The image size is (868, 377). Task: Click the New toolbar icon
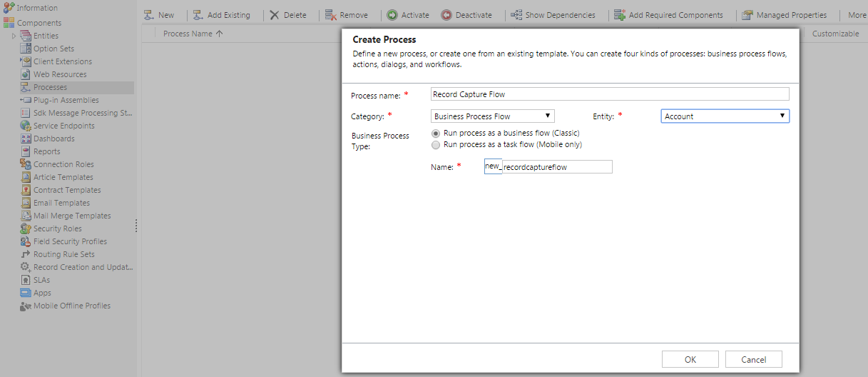click(x=149, y=15)
